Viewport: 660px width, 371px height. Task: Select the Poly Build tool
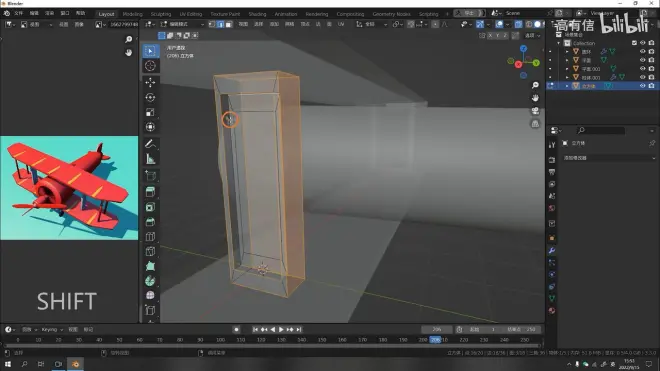coord(150,266)
